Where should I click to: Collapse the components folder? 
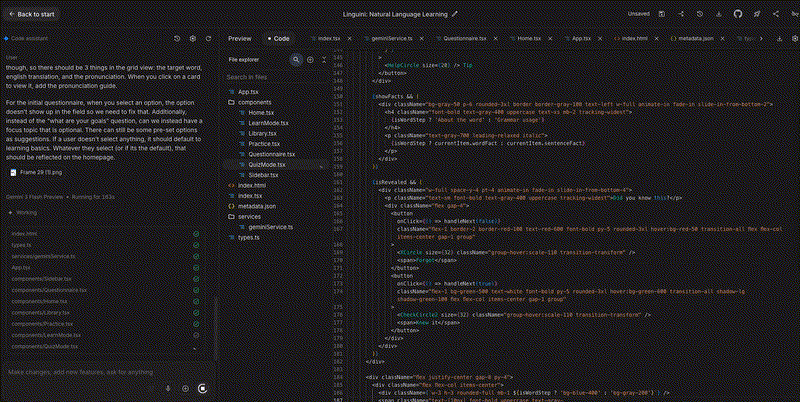coord(254,102)
